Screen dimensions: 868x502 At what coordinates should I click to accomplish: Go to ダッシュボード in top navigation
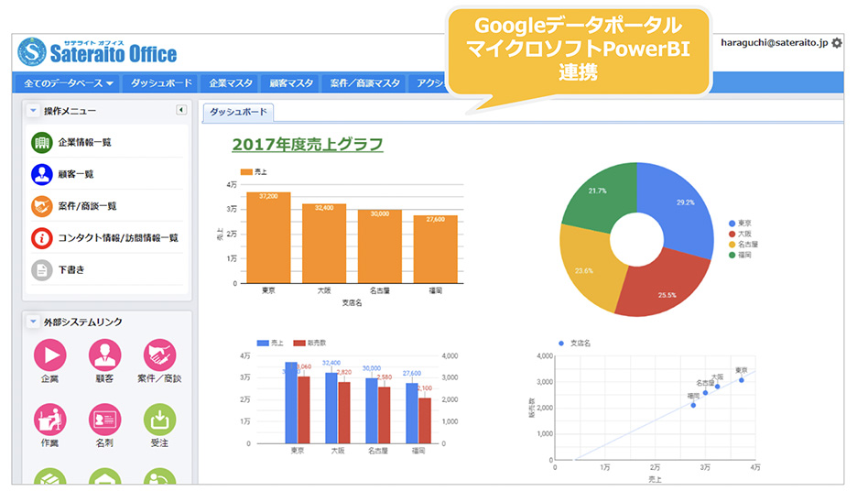pos(161,83)
